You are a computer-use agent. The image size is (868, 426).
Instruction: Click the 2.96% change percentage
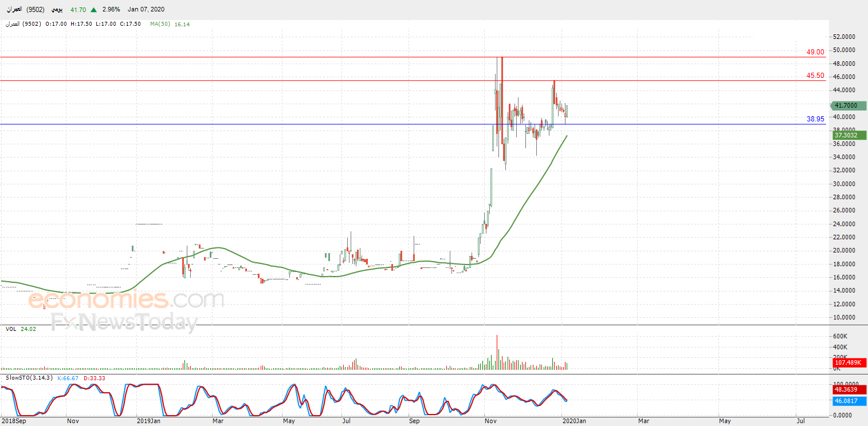point(111,10)
